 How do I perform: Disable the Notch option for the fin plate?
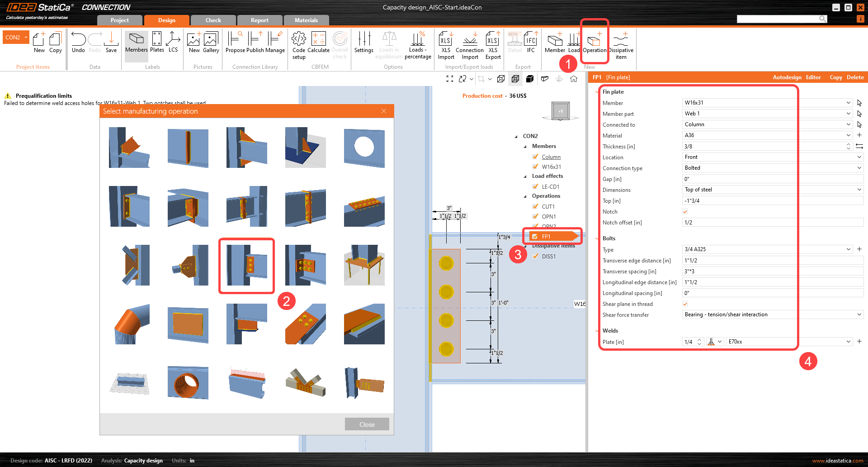(685, 211)
